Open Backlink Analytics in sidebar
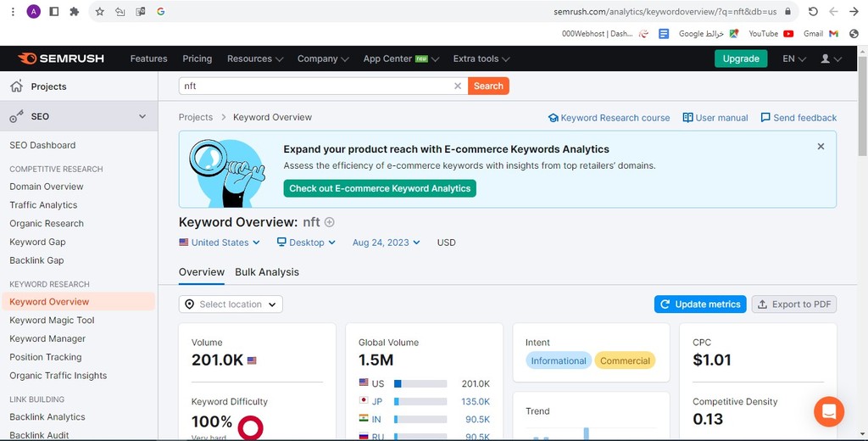Screen dimensions: 868x441 [x=47, y=417]
